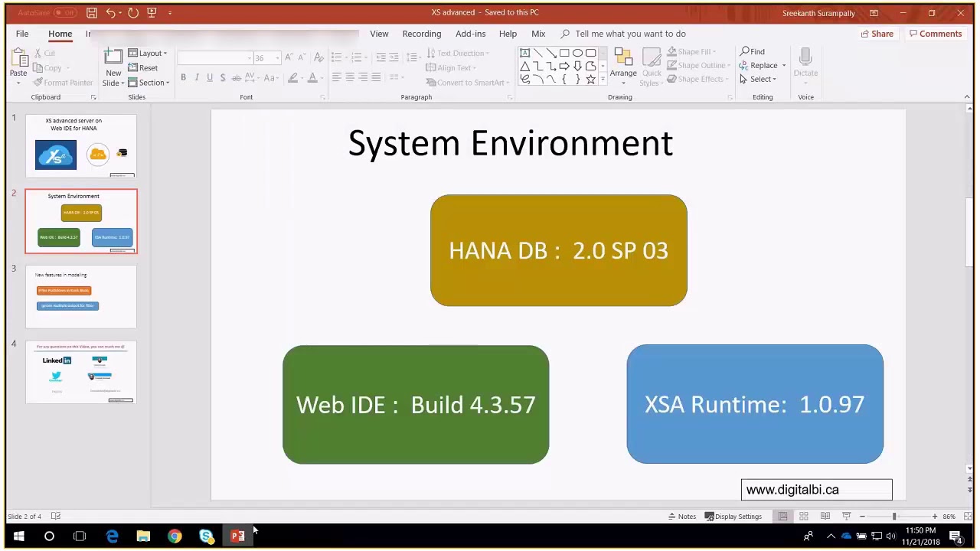Open the Shape Fill dropdown
Viewport: 980px width, 551px height.
(x=691, y=52)
